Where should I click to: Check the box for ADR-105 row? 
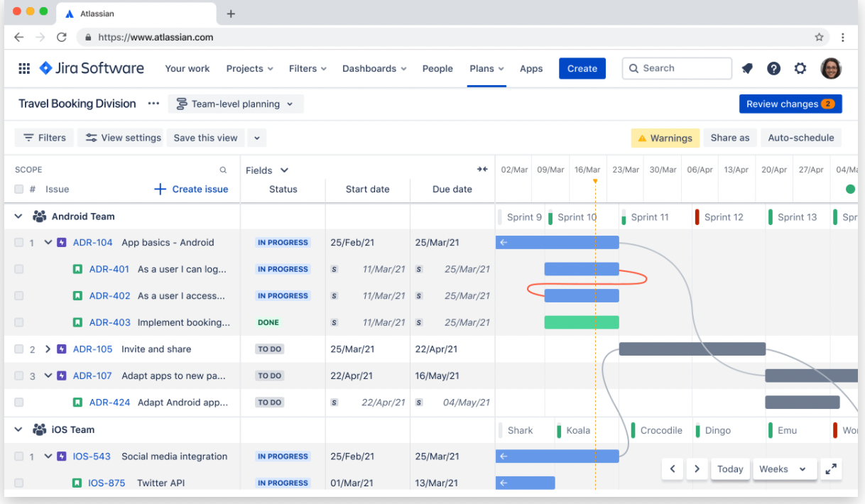(19, 349)
